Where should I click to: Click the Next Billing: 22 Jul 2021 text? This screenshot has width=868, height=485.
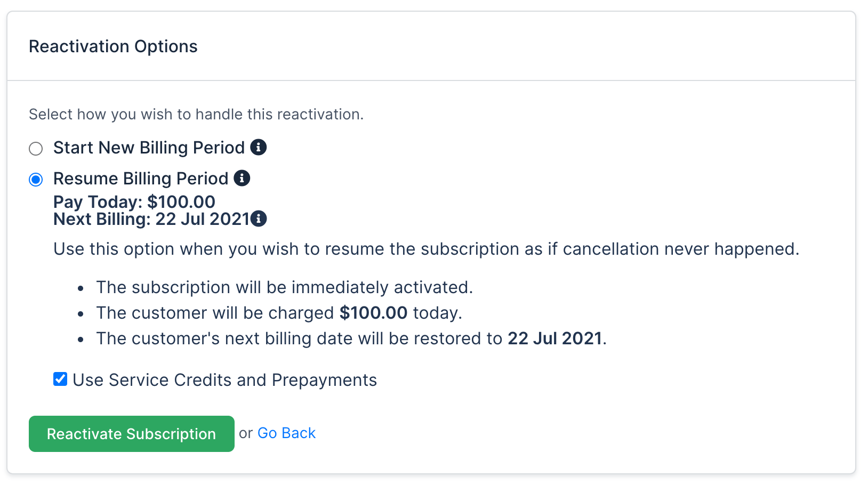pyautogui.click(x=151, y=219)
